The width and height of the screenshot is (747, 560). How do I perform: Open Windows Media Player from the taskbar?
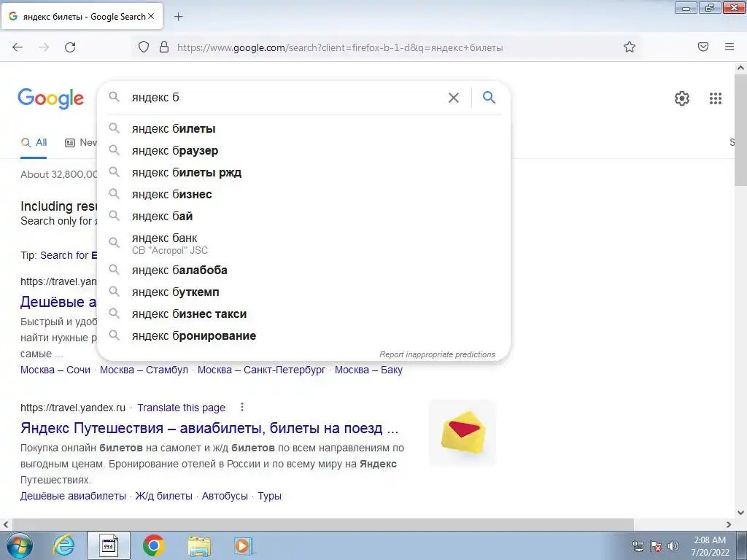pyautogui.click(x=244, y=545)
